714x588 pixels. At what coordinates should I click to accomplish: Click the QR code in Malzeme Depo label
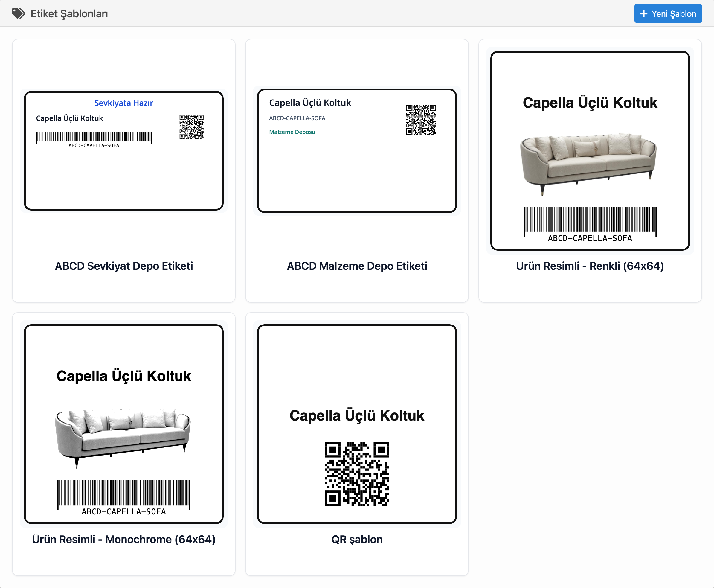tap(421, 120)
